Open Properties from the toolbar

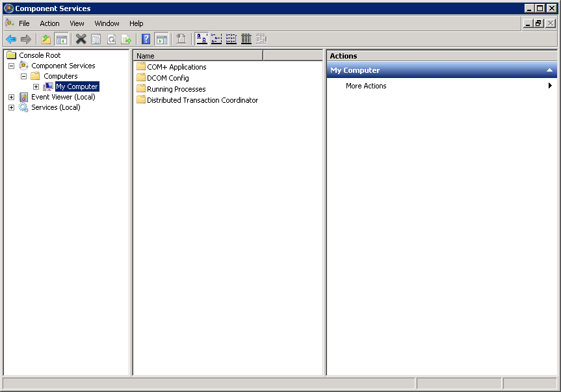coord(96,39)
